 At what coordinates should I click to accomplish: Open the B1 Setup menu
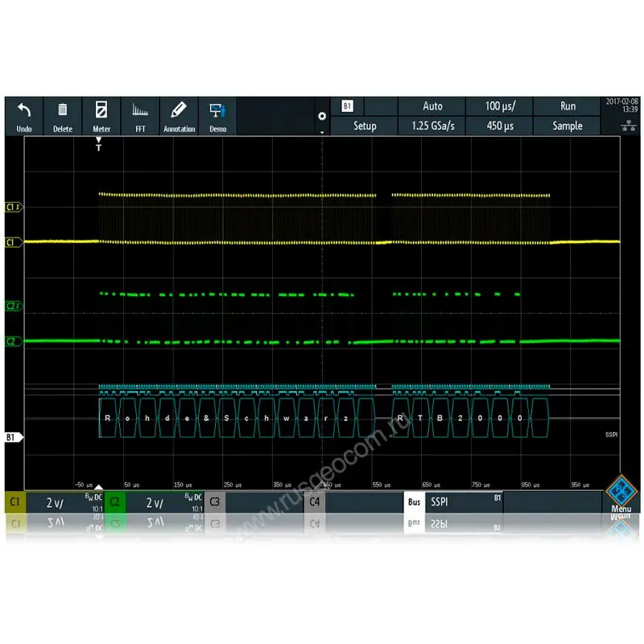[365, 126]
